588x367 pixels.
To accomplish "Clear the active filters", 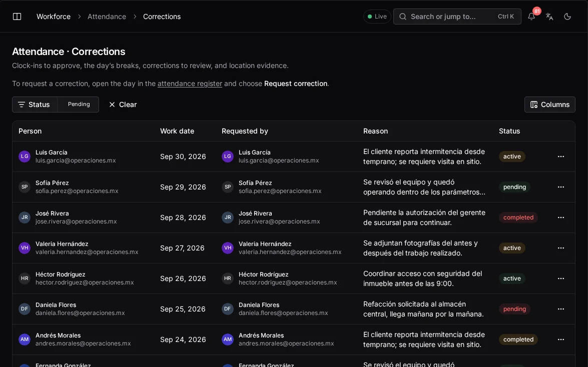I will pyautogui.click(x=123, y=104).
